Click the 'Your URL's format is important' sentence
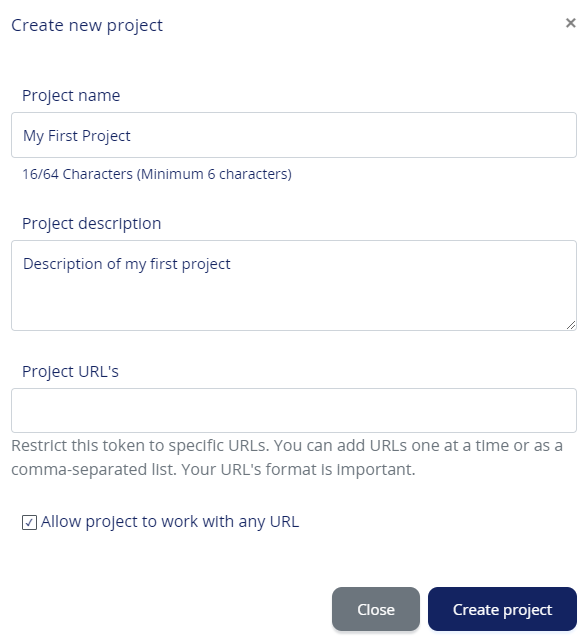Screen dimensions: 588x641 point(298,470)
